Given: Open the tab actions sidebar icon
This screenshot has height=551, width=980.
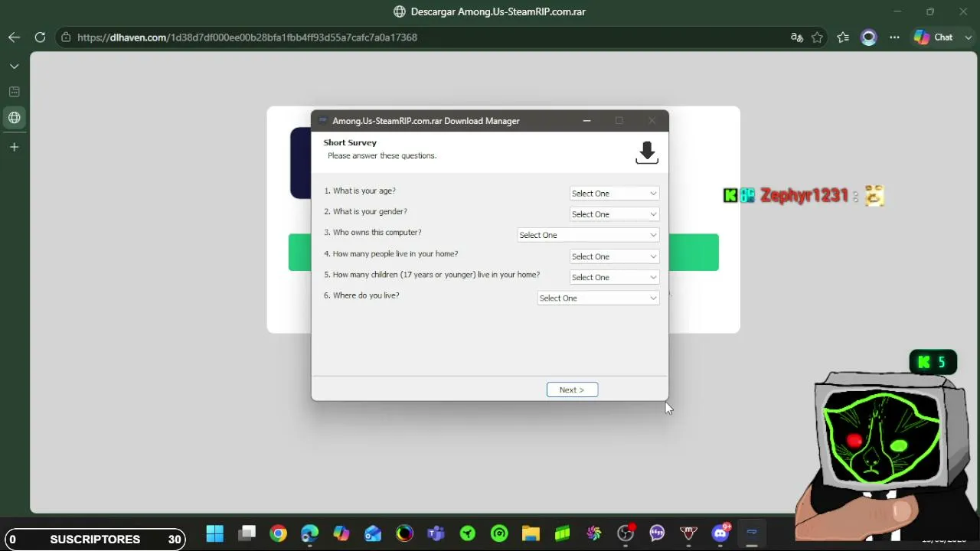Looking at the screenshot, I should (15, 92).
